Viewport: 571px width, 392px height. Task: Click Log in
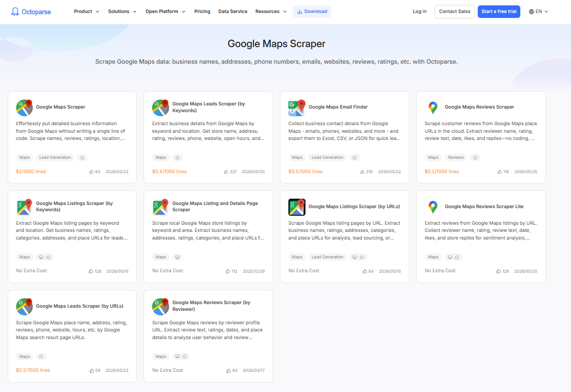click(420, 12)
